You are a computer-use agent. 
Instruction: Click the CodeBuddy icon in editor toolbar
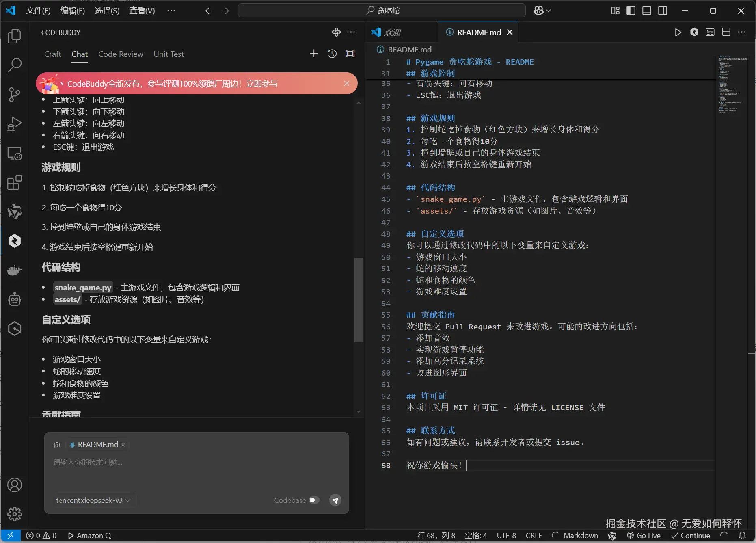pyautogui.click(x=694, y=32)
